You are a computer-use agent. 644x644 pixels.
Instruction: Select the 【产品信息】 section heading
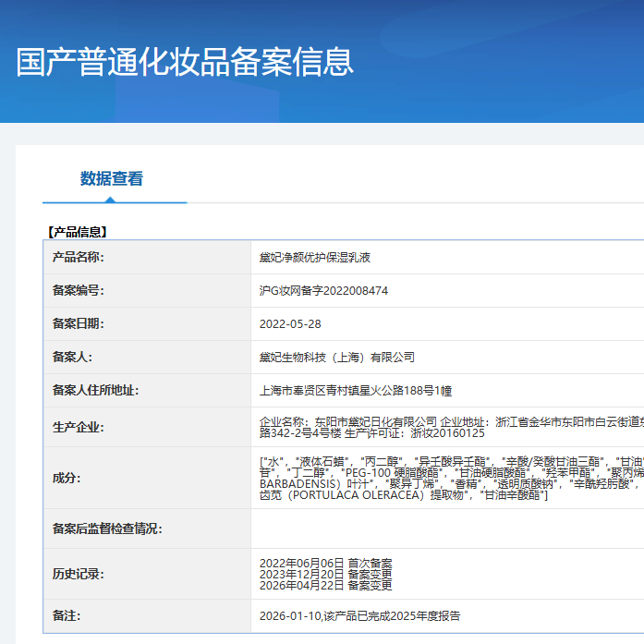pyautogui.click(x=77, y=232)
